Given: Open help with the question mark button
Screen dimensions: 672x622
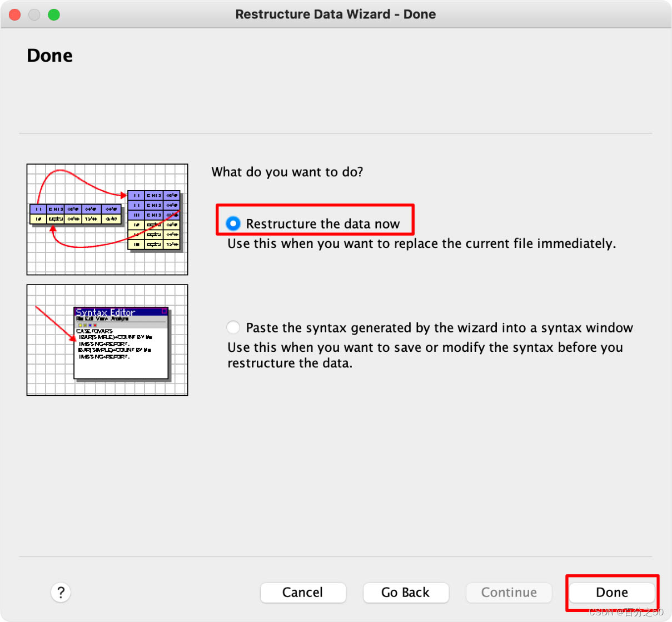Looking at the screenshot, I should (61, 593).
